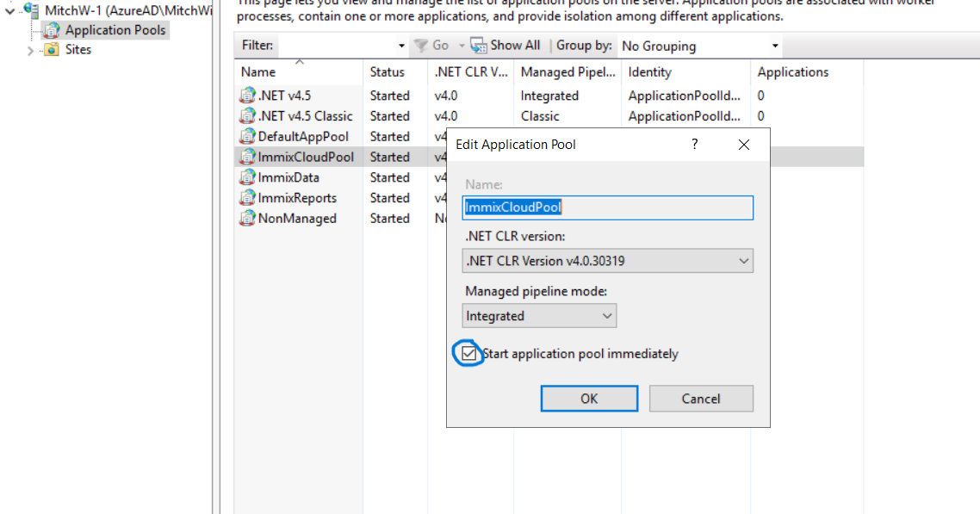Collapse the MitchW-1 server node
This screenshot has height=514, width=980.
click(10, 10)
